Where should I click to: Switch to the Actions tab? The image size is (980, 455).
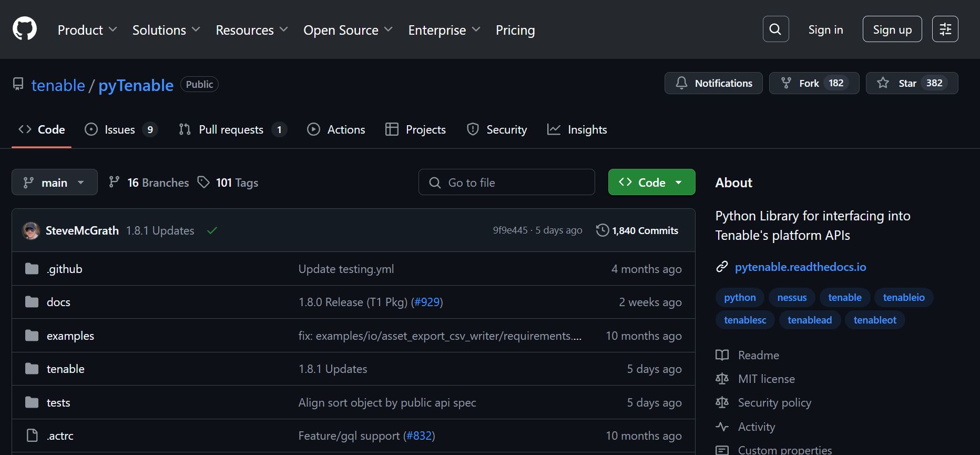(x=336, y=129)
